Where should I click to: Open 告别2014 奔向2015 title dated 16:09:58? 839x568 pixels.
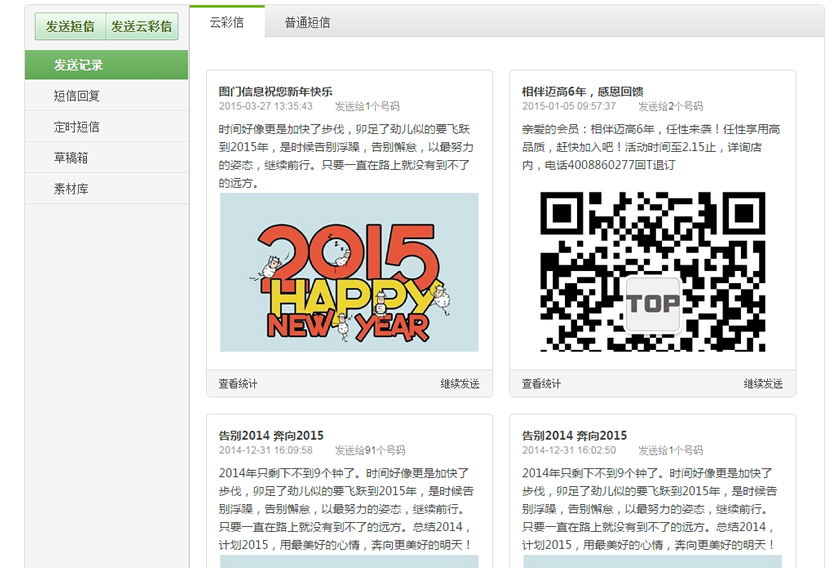(271, 435)
